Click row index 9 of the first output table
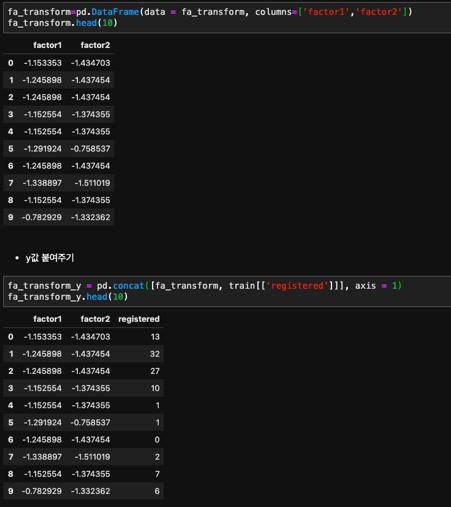 tap(11, 217)
